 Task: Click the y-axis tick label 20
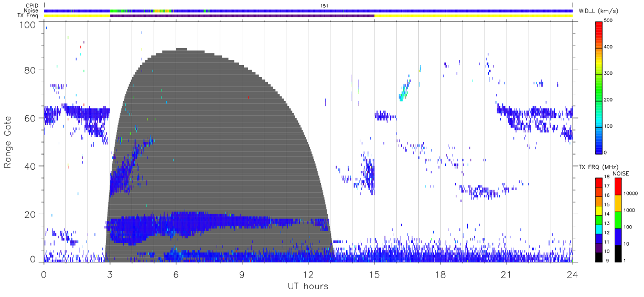coord(31,214)
